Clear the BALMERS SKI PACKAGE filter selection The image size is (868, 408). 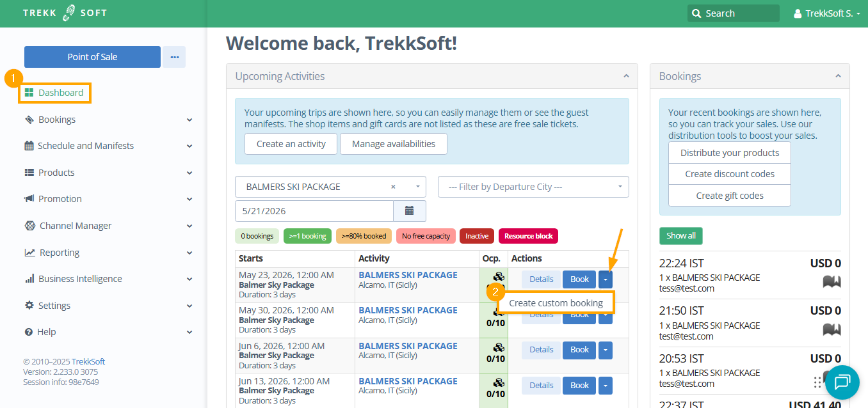pyautogui.click(x=393, y=187)
